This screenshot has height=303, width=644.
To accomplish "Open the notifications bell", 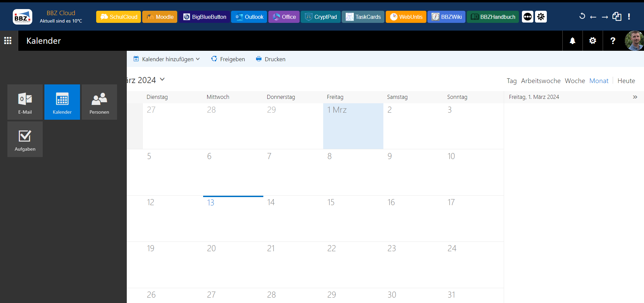I will [x=572, y=41].
